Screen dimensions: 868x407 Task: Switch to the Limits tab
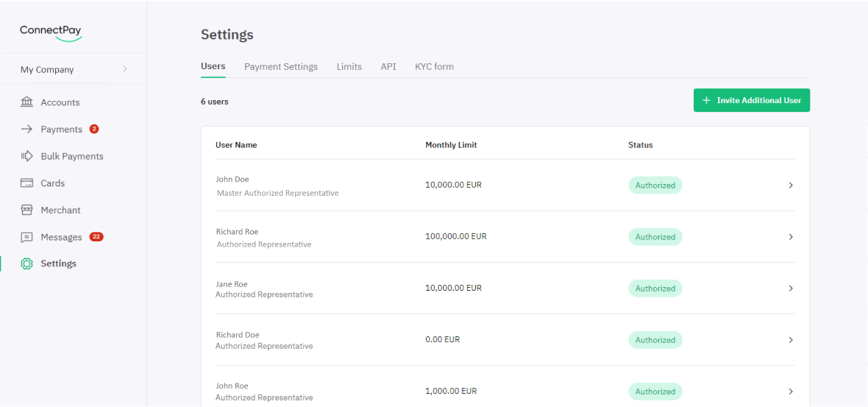pyautogui.click(x=349, y=66)
